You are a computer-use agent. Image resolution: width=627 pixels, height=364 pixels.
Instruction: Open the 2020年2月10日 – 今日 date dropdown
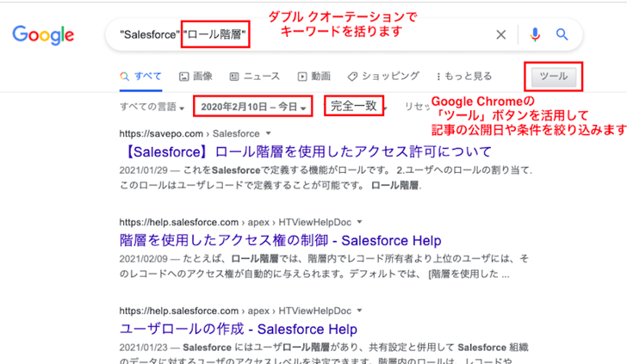253,107
